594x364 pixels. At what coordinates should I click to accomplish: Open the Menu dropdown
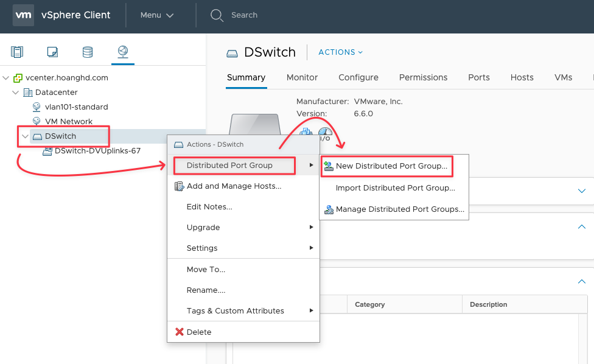click(x=157, y=15)
